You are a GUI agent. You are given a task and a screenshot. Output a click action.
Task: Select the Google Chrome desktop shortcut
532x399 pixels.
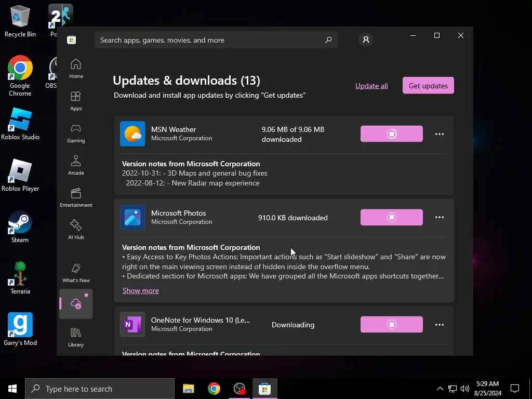[x=20, y=76]
